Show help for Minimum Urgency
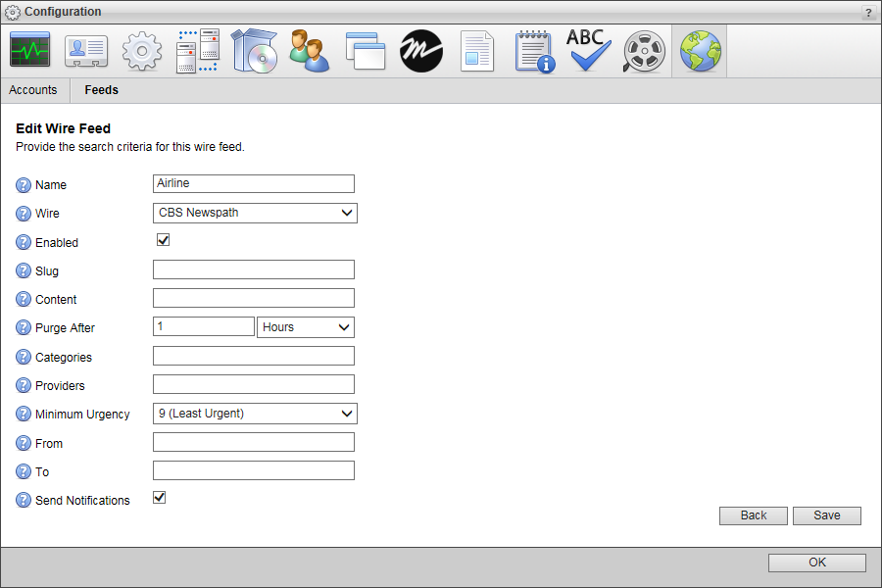Viewport: 882px width, 588px height. tap(24, 415)
